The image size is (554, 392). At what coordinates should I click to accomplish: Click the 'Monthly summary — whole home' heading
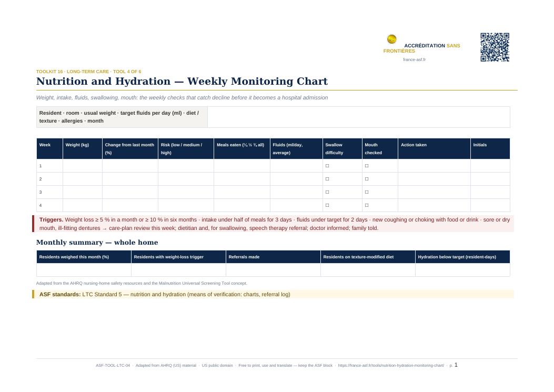pos(97,243)
